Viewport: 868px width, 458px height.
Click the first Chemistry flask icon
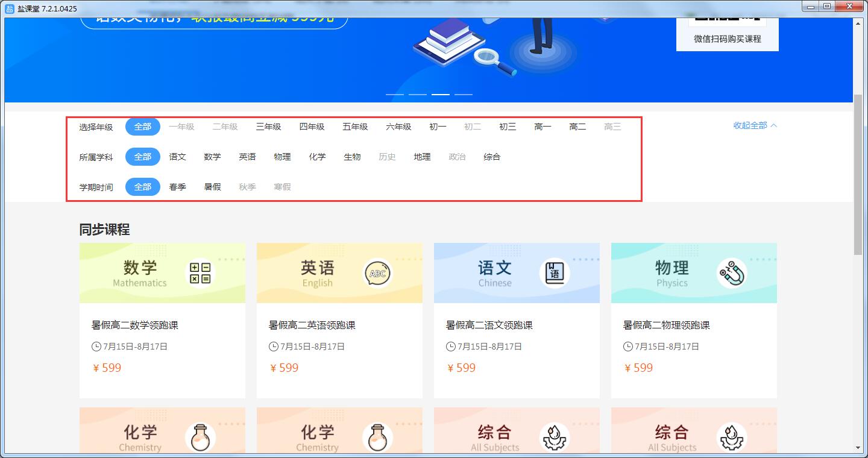tap(200, 438)
